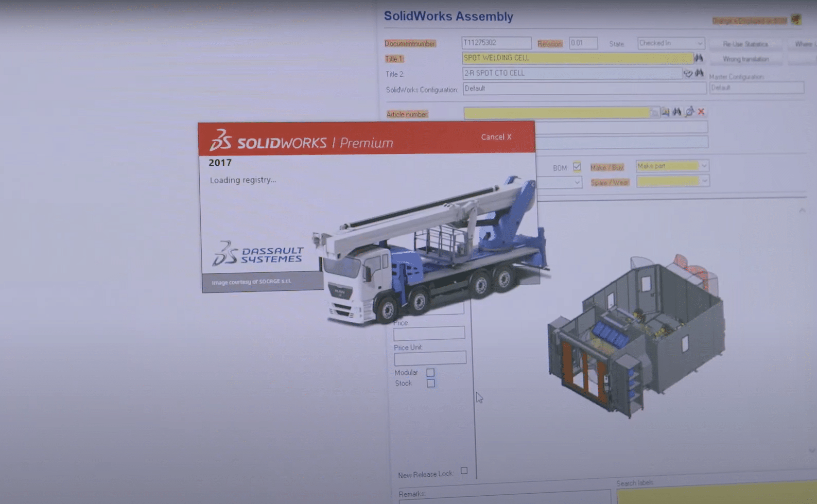Click the Master Configuration field

756,88
